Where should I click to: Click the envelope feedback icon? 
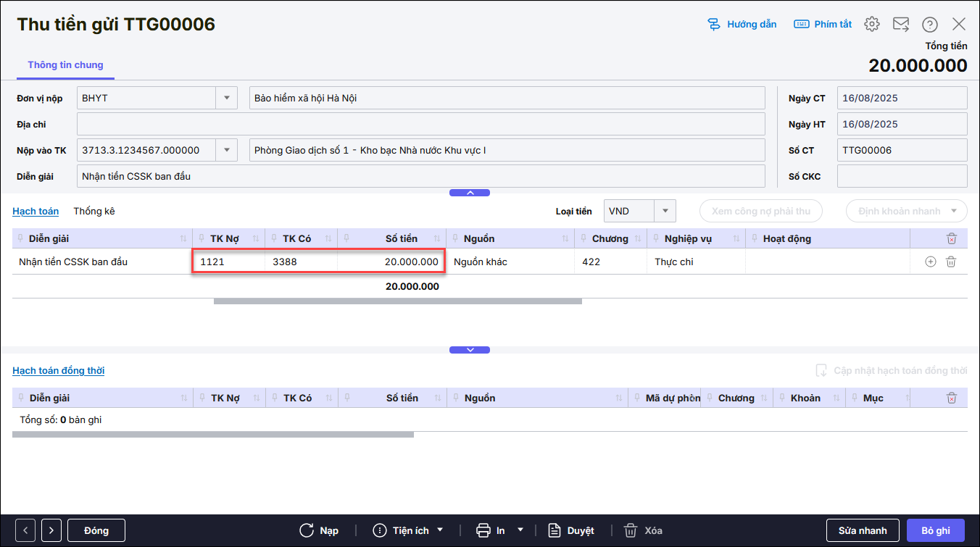901,24
